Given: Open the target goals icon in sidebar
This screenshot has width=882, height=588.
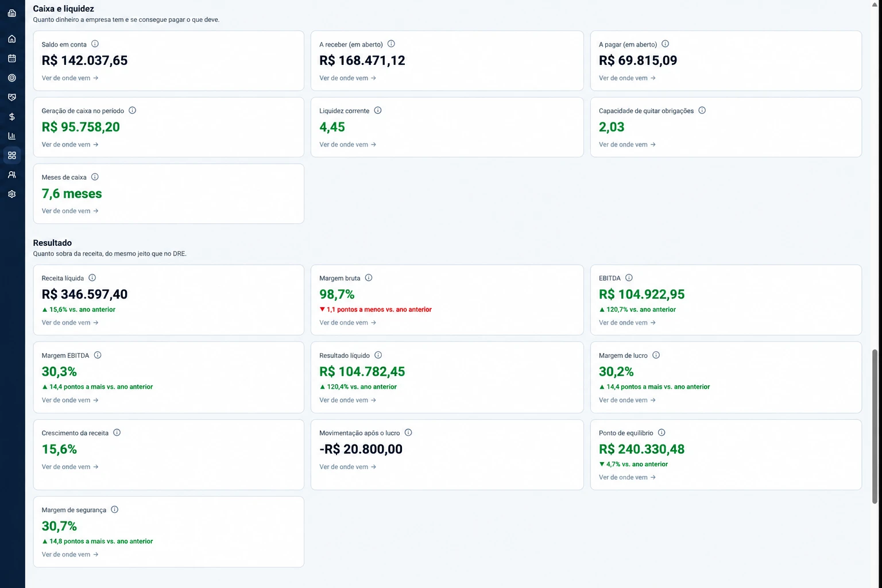Looking at the screenshot, I should (x=12, y=78).
